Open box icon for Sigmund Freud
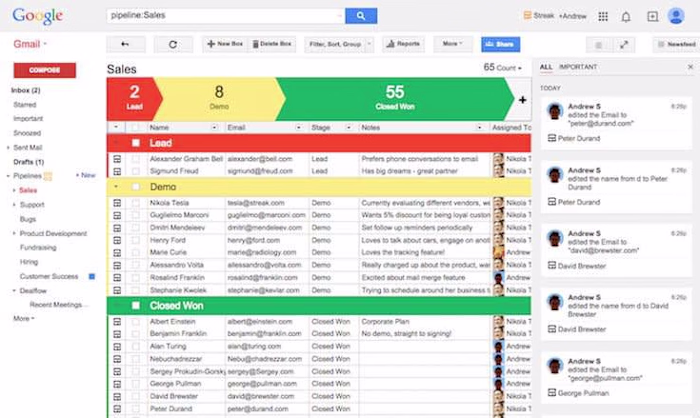The image size is (700, 418). [x=117, y=171]
